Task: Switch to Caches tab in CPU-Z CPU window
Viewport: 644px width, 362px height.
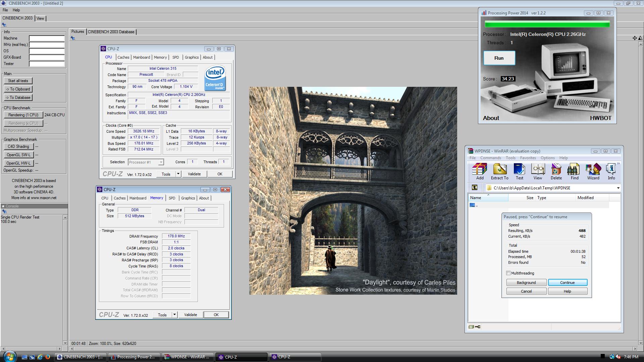Action: 123,57
